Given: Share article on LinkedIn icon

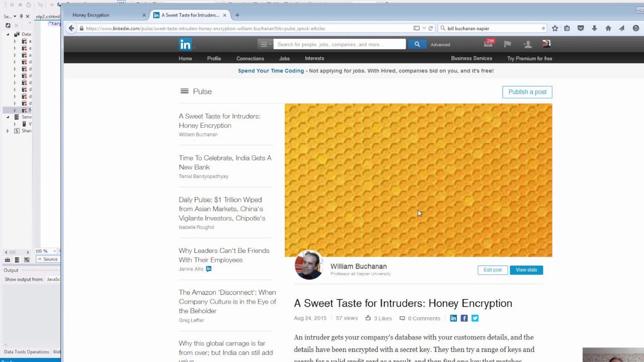Looking at the screenshot, I should 453,318.
